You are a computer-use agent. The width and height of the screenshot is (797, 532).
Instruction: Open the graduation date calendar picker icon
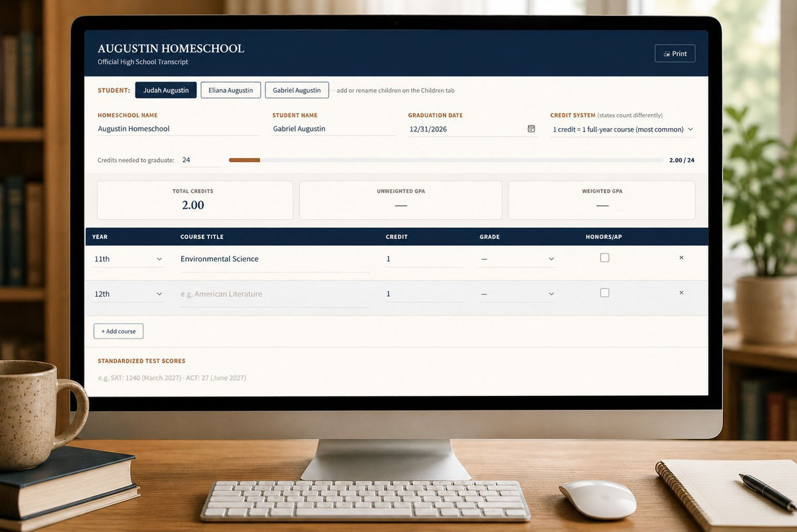(x=531, y=128)
